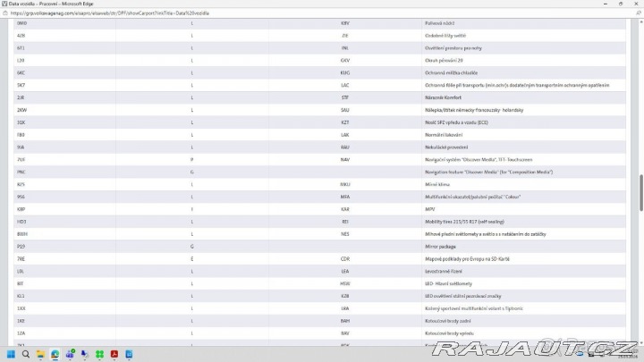Click the 7UF code cell
This screenshot has width=644, height=362.
21,159
